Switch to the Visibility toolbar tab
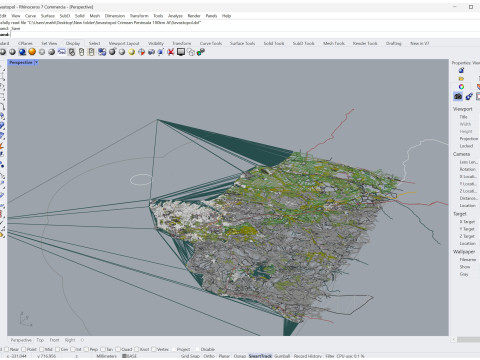 156,43
